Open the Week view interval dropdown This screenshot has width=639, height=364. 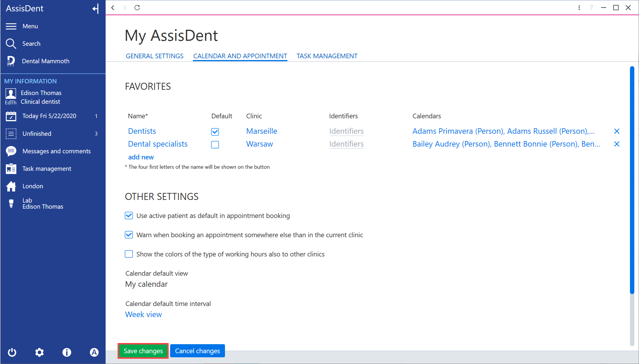[144, 314]
